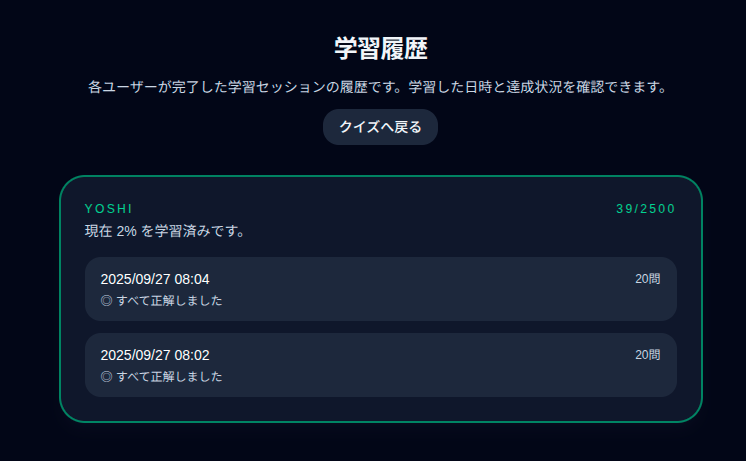Select the 2025/09/27 08:02 session entry

coord(380,365)
